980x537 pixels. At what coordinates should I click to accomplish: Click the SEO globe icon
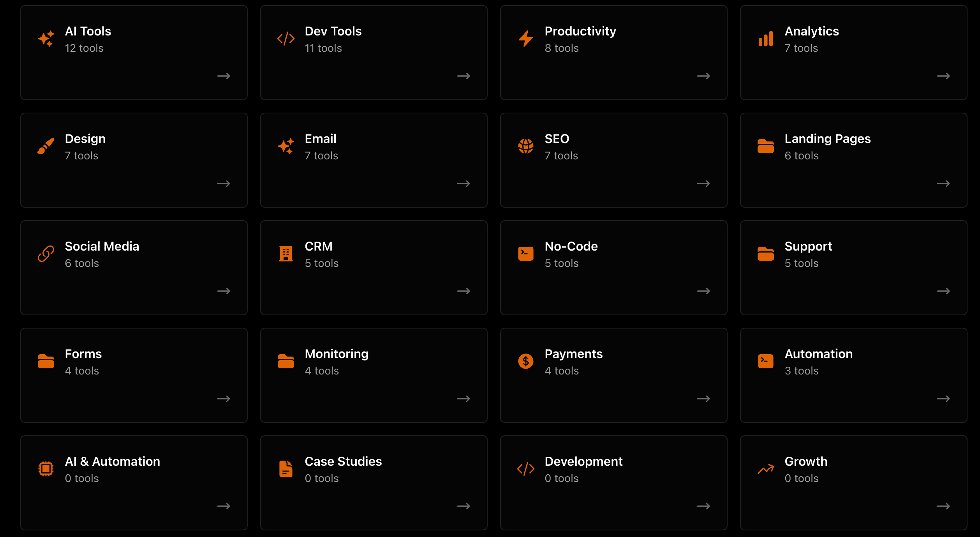click(525, 146)
